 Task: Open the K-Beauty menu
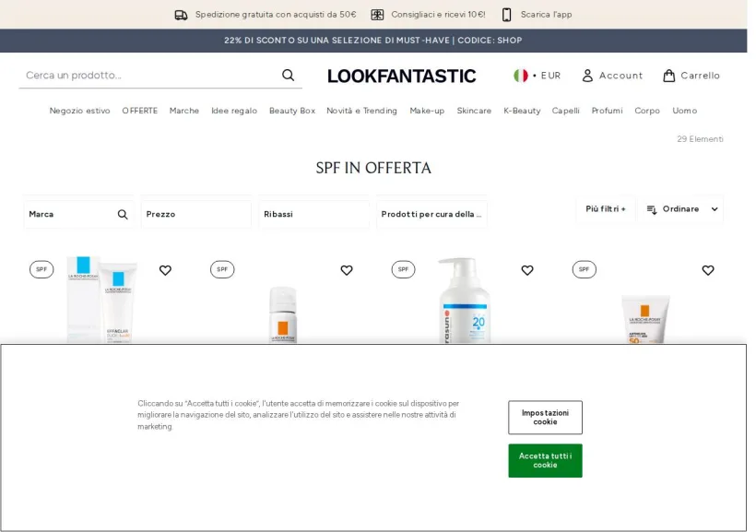point(522,111)
